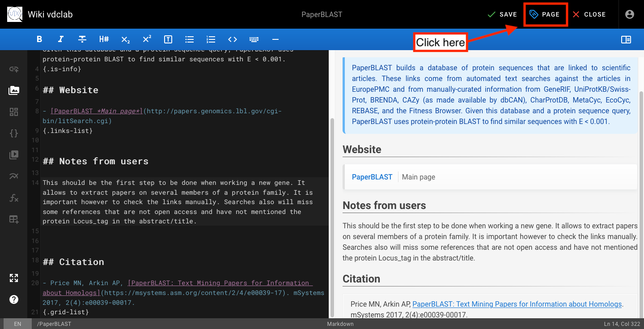Click the Wiki vdclab logo
This screenshot has height=329, width=644.
coord(15,14)
